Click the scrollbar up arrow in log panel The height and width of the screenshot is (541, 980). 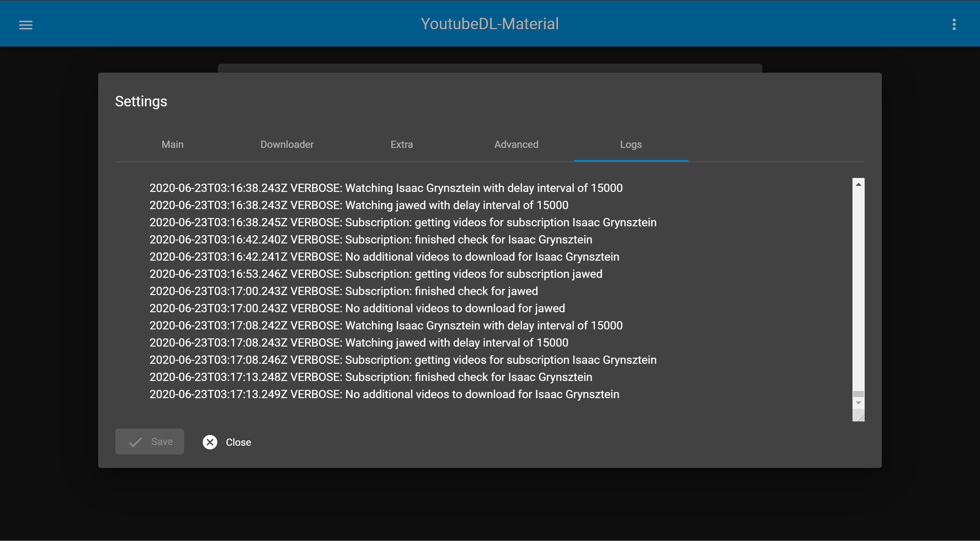coord(859,184)
